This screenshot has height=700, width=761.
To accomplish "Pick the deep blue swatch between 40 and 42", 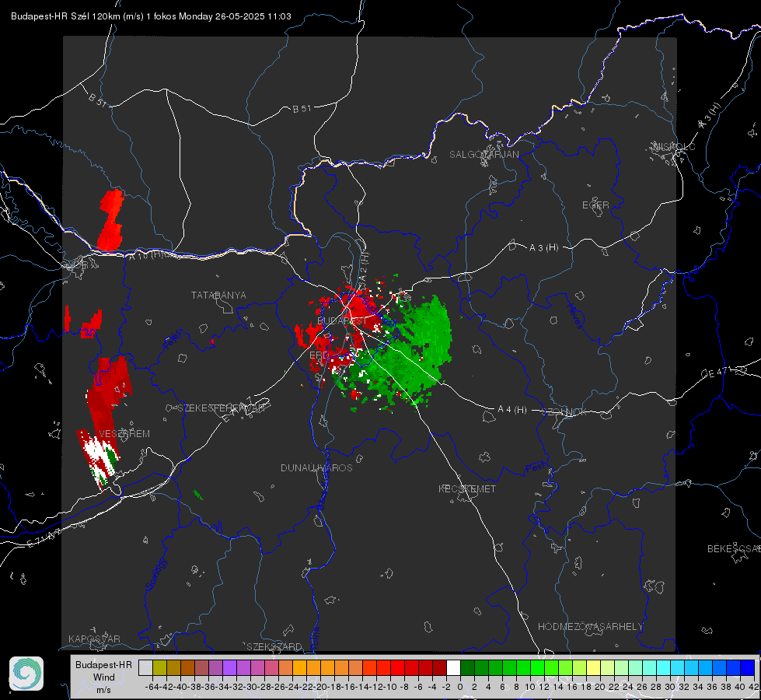I will coord(748,667).
